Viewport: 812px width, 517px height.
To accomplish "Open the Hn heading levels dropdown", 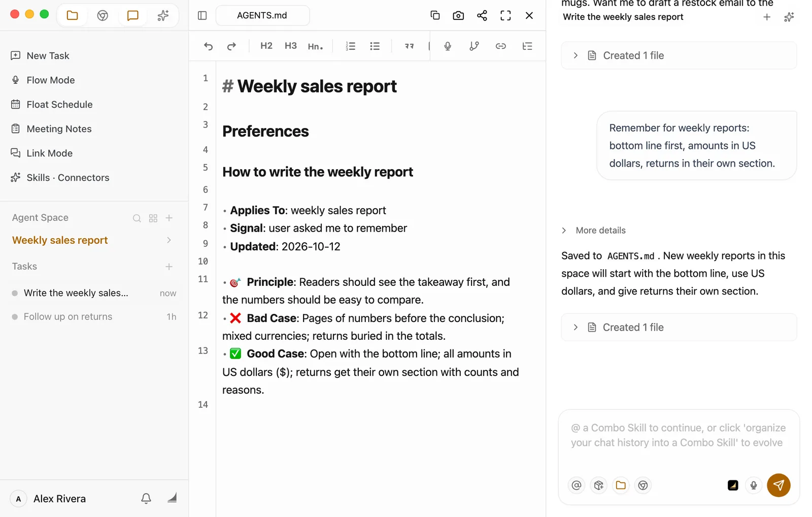I will click(x=315, y=46).
